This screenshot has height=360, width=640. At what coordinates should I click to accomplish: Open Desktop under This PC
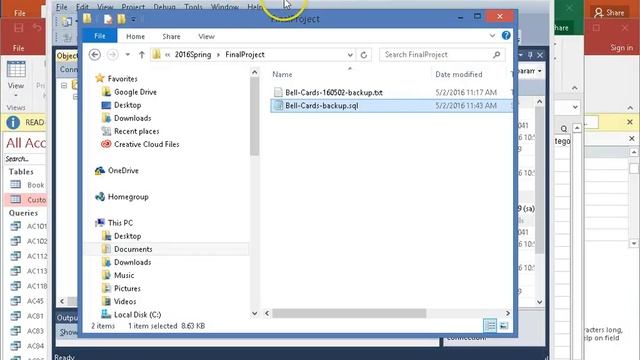pos(127,236)
